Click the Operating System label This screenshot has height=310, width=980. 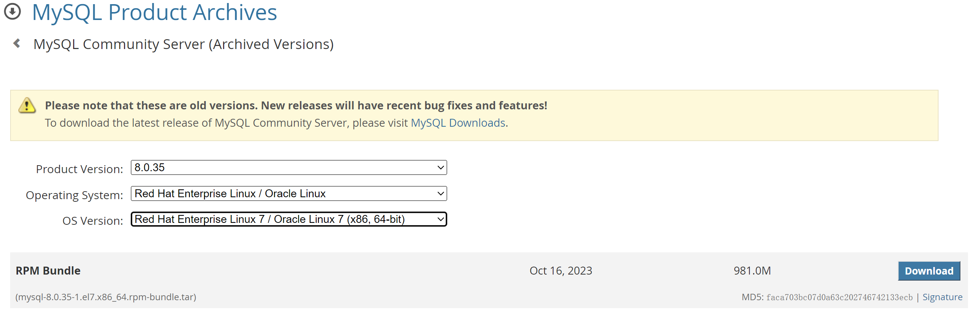click(x=74, y=195)
